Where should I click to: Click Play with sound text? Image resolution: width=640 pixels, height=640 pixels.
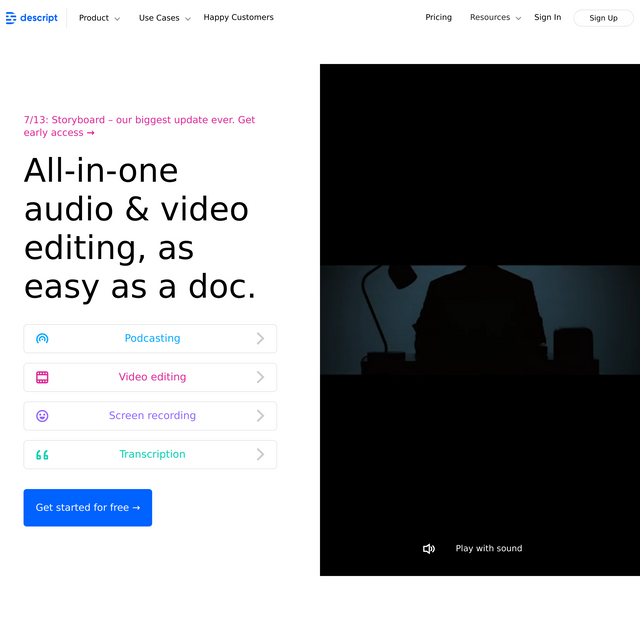click(x=489, y=549)
